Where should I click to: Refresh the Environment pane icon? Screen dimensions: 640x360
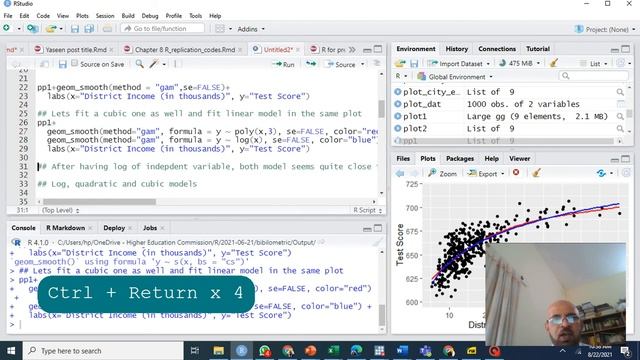point(620,63)
